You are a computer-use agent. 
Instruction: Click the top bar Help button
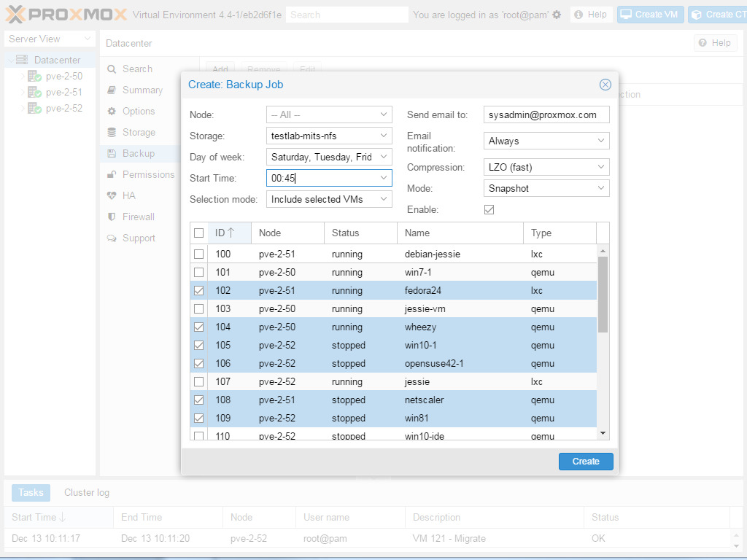(591, 15)
